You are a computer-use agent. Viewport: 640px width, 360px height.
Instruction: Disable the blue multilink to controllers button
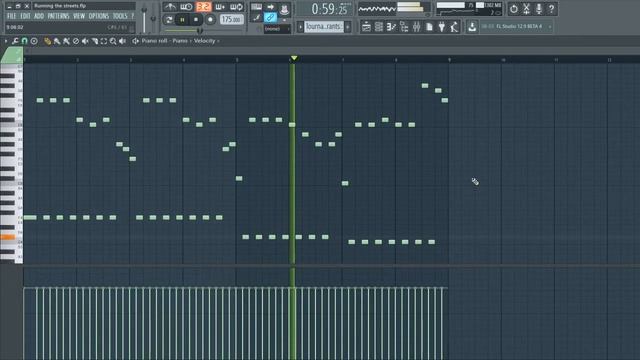[x=270, y=17]
